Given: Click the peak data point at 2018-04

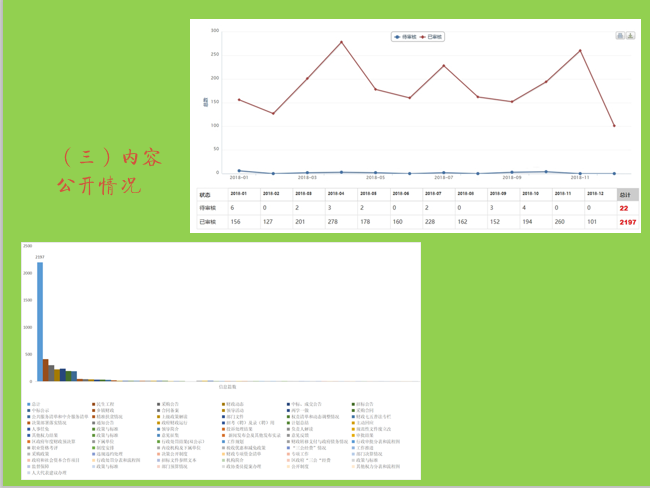Looking at the screenshot, I should [341, 42].
